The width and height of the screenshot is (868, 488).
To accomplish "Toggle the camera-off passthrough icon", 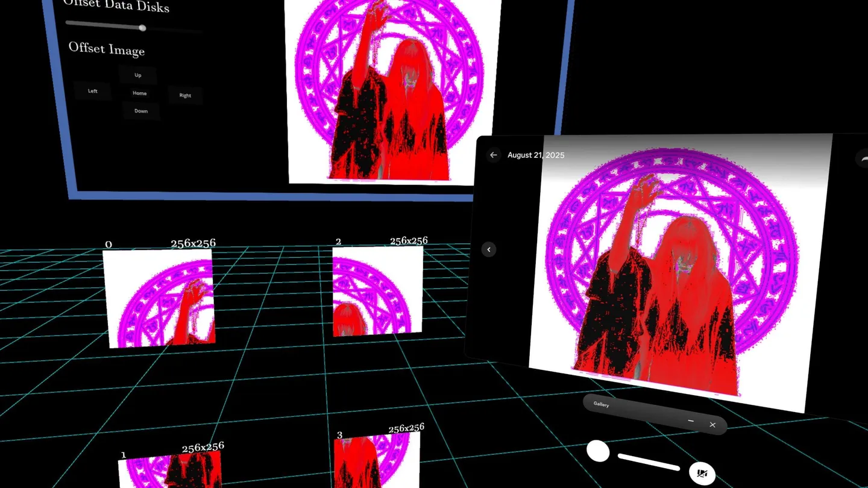I will point(702,473).
